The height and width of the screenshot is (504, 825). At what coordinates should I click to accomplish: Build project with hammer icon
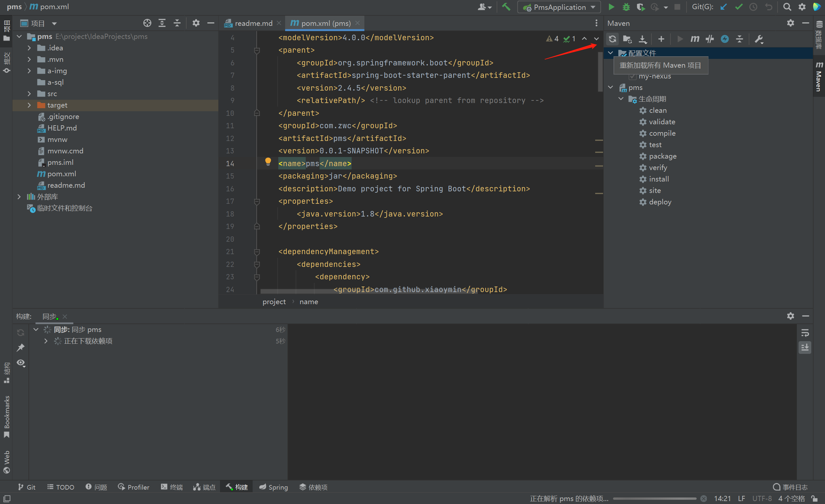[506, 7]
